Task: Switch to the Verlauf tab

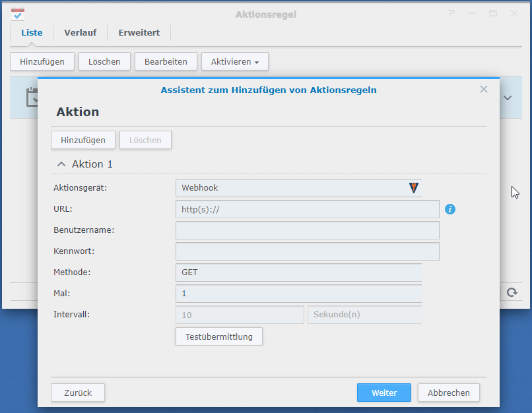Action: pos(81,33)
